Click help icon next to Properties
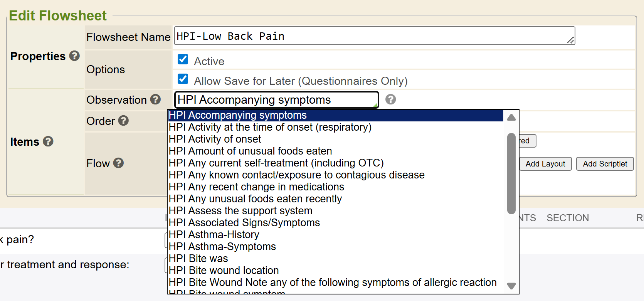This screenshot has width=644, height=301. tap(74, 56)
